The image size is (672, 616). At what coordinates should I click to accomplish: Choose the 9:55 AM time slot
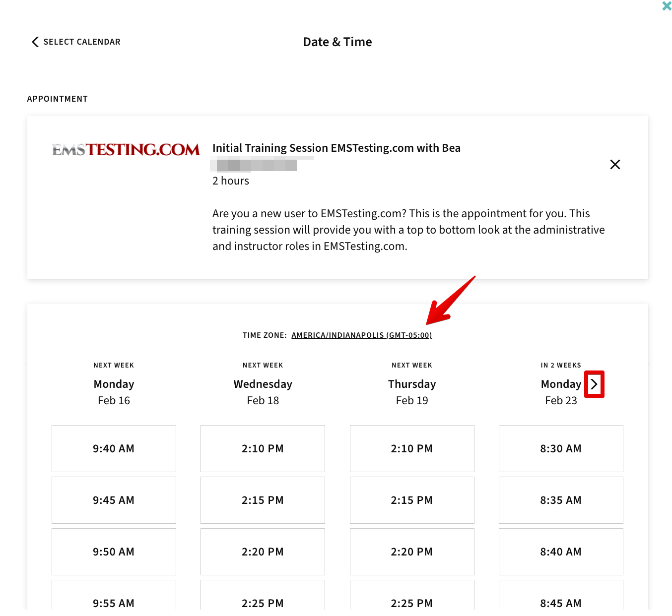[114, 595]
